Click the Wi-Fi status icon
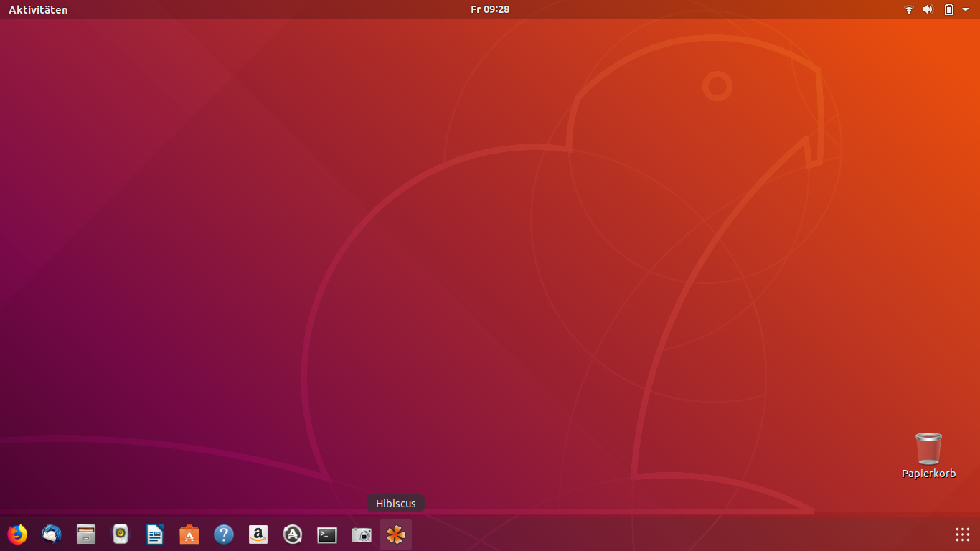Image resolution: width=980 pixels, height=551 pixels. [909, 9]
